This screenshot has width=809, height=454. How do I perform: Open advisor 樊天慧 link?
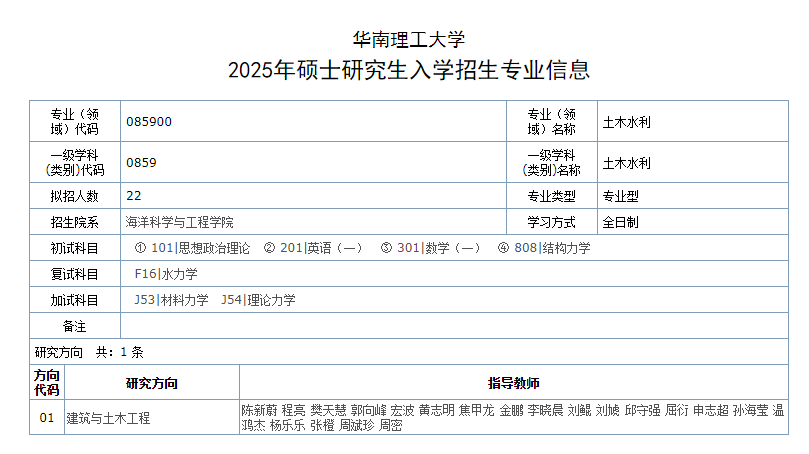pos(328,411)
